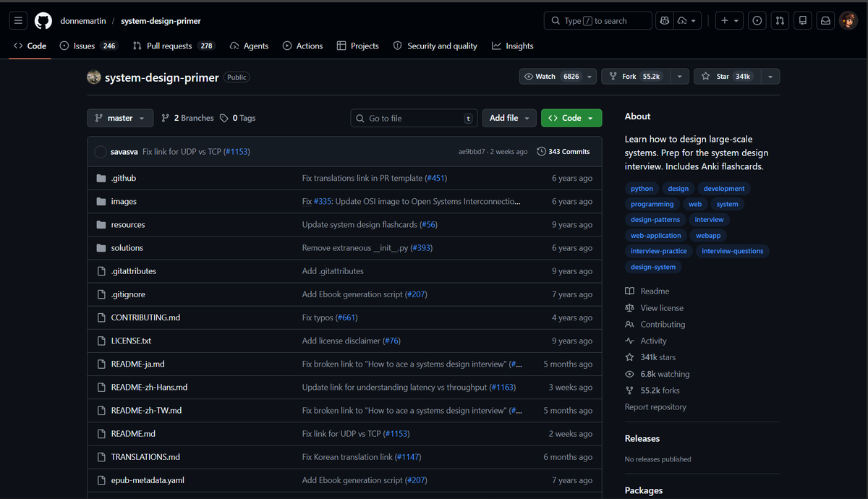Open the ae9bbd7 commit hash link

[472, 152]
